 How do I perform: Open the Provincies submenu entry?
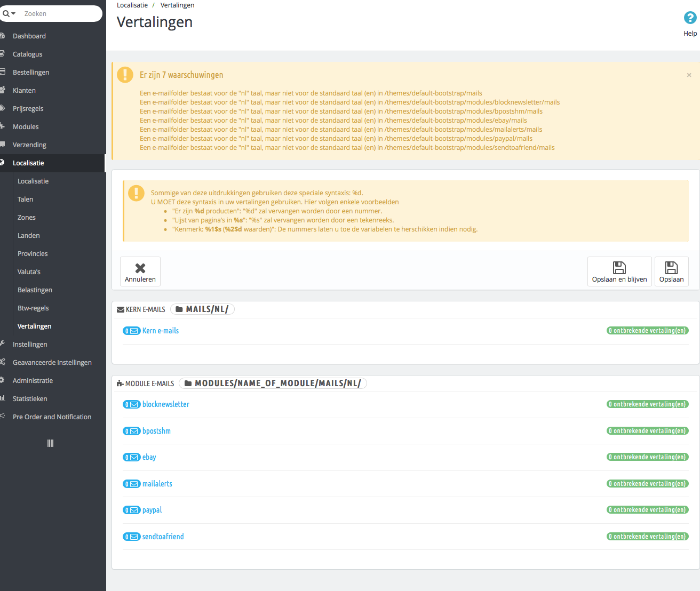coord(33,254)
